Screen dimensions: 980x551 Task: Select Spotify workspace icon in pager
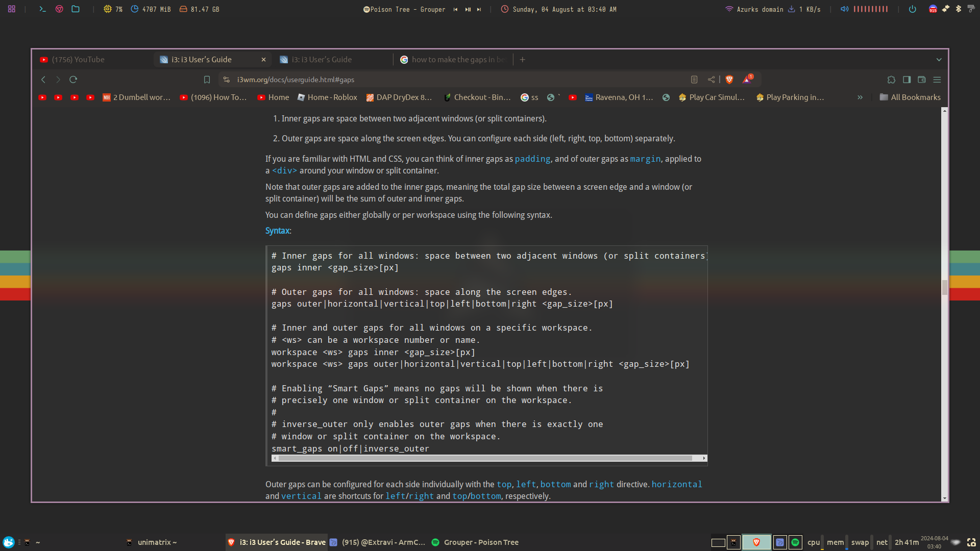point(795,542)
